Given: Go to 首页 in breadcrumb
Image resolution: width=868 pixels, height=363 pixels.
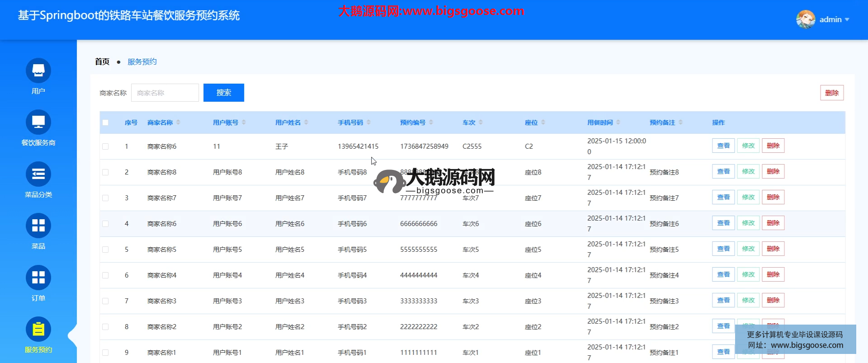Looking at the screenshot, I should (102, 62).
